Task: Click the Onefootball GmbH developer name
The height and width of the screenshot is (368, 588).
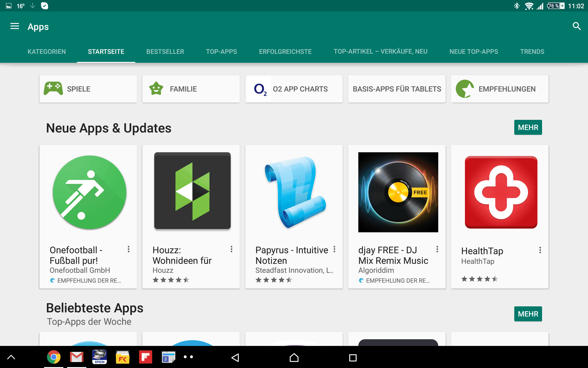Action: click(80, 270)
